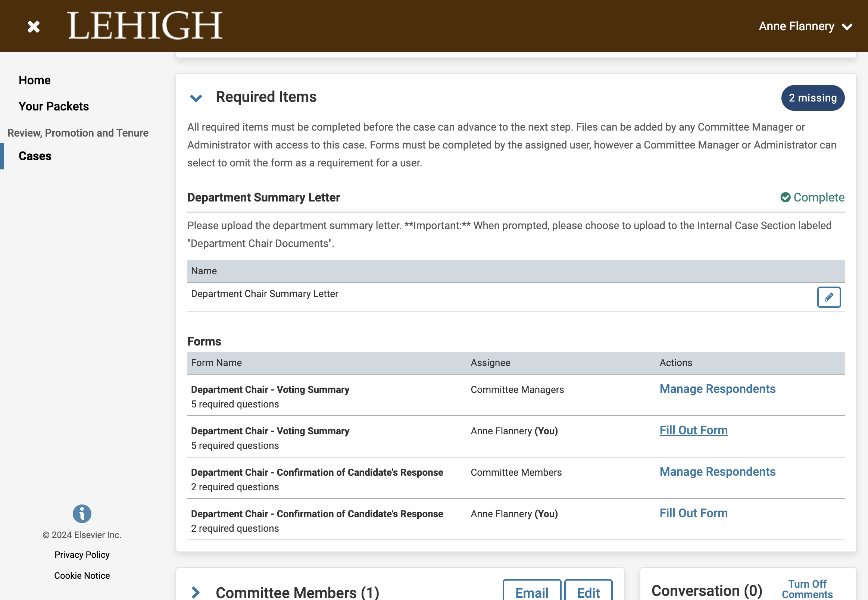Image resolution: width=868 pixels, height=600 pixels.
Task: Fill Out Form for the Confirmation of Candidate's Response
Action: pos(694,513)
